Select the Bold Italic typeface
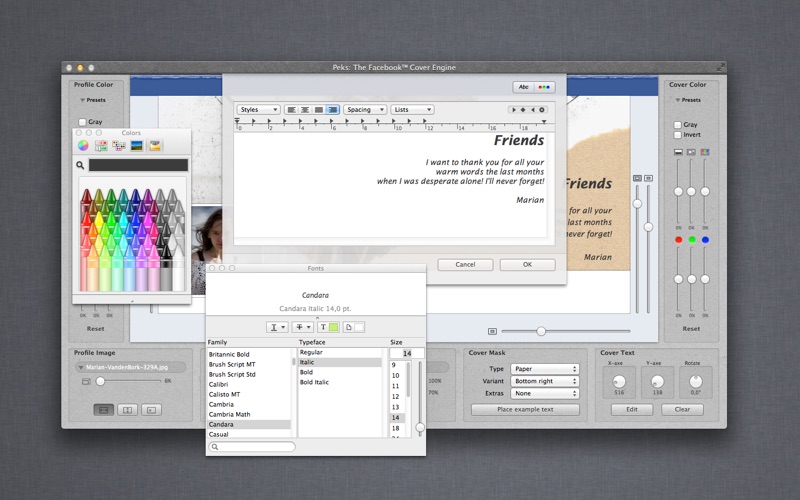 313,383
